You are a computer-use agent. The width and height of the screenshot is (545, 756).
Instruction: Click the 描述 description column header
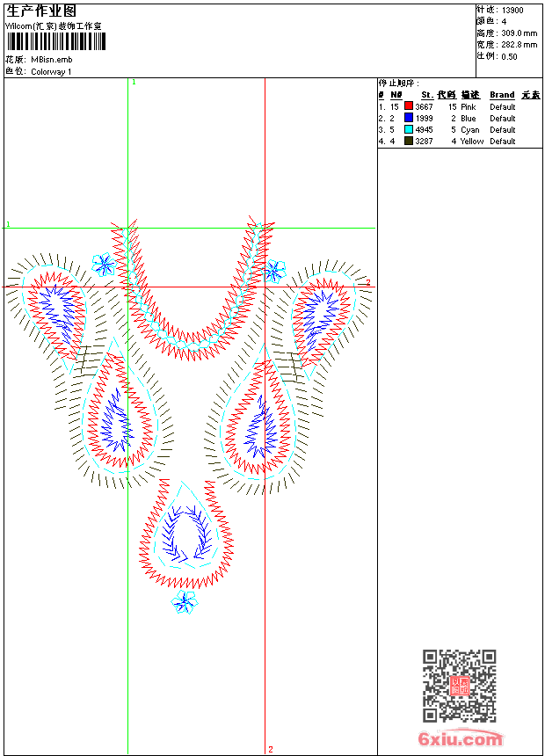click(x=470, y=95)
